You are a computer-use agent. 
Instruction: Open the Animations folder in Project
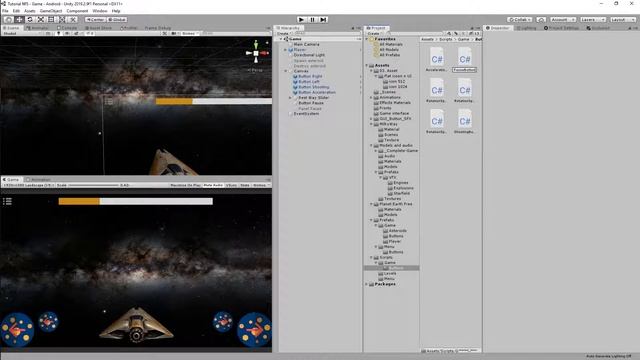(x=390, y=98)
